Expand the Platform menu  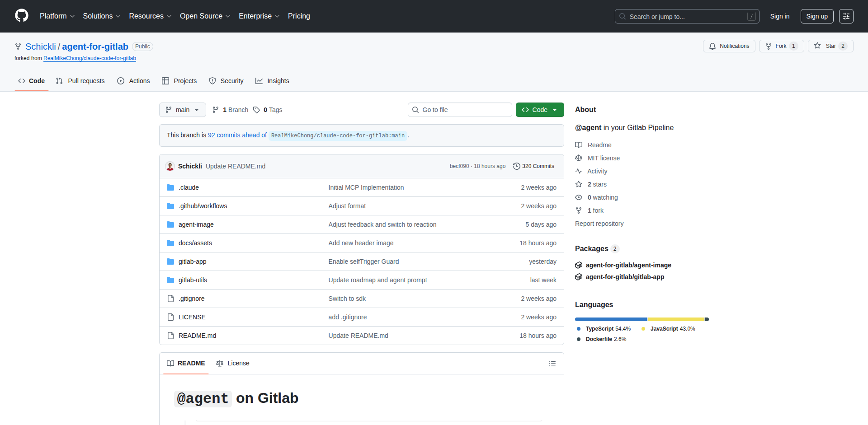click(x=57, y=16)
